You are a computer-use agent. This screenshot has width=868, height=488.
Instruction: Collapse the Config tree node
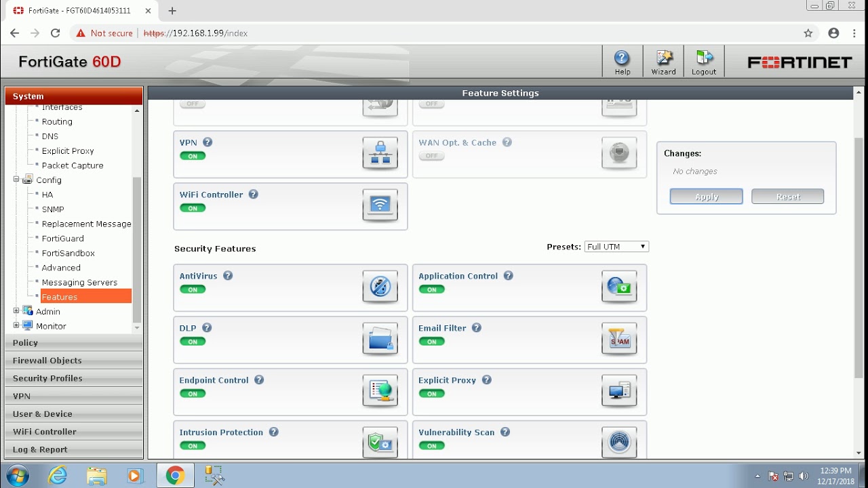click(x=16, y=180)
